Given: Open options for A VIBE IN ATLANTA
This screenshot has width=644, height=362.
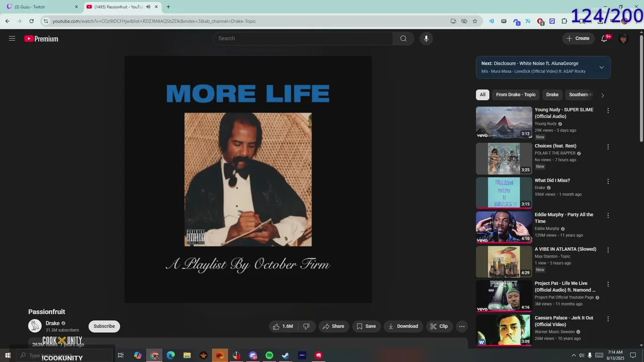Looking at the screenshot, I should click(x=608, y=250).
